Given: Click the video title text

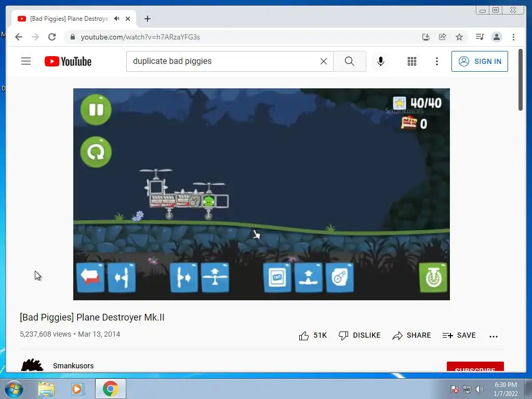Looking at the screenshot, I should click(x=92, y=317).
